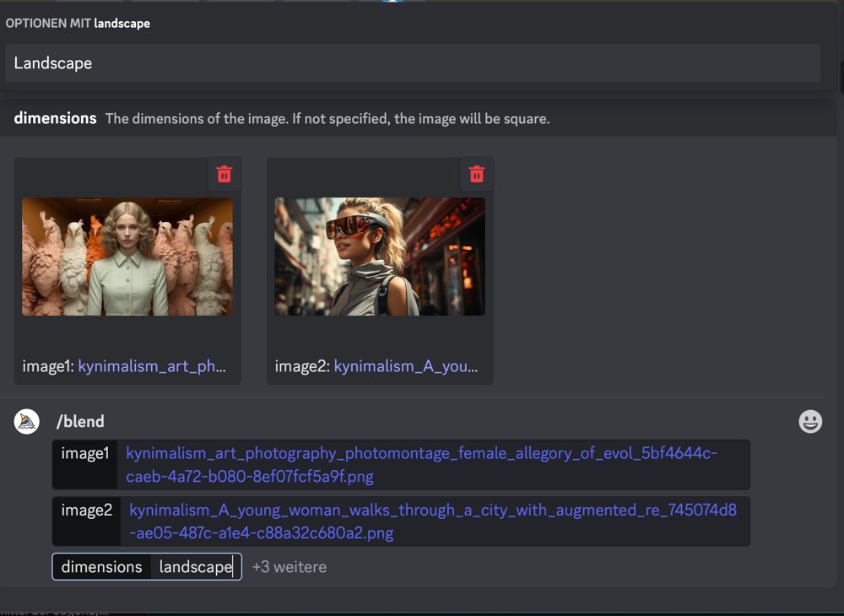Expand the +3 weitere options
This screenshot has width=844, height=616.
point(289,567)
